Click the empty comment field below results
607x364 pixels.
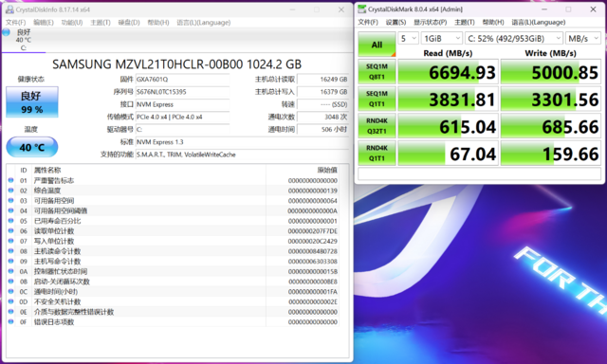479,174
